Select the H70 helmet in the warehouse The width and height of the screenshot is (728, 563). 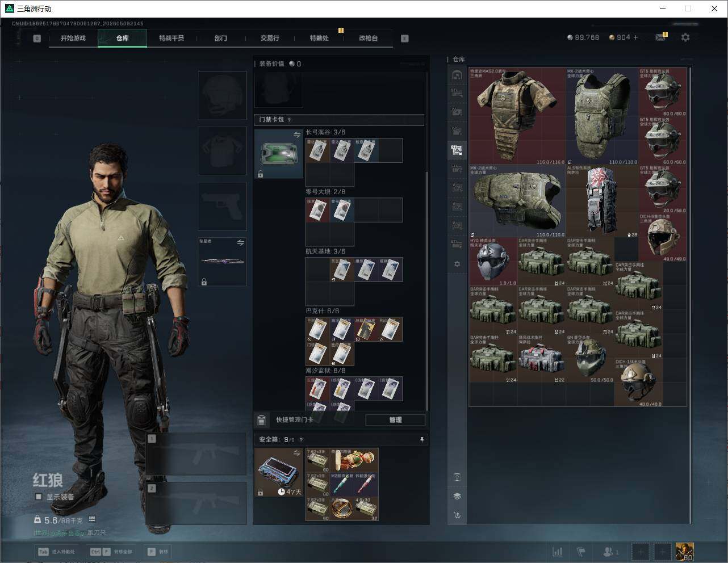pos(493,262)
